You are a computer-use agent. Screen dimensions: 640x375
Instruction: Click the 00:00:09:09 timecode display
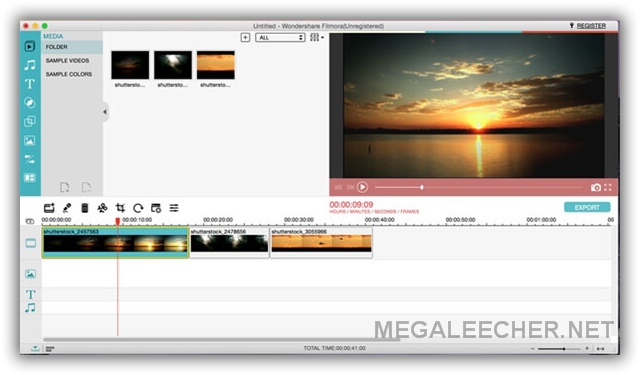click(351, 204)
